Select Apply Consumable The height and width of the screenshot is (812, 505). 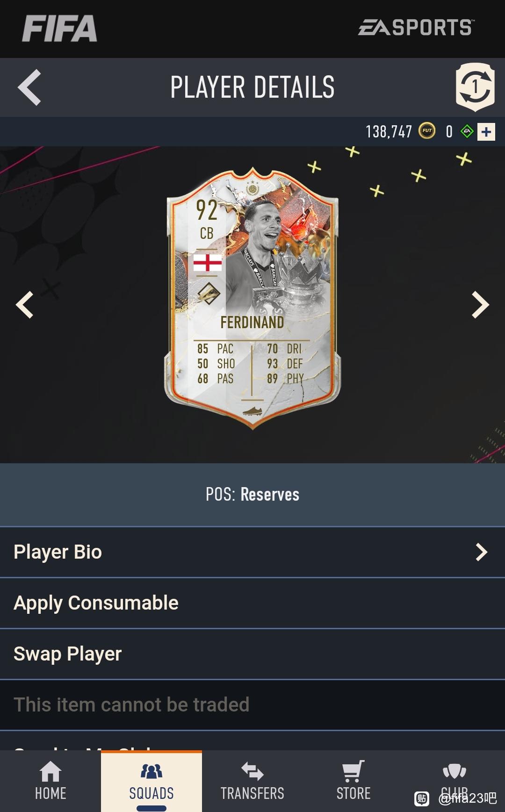click(x=252, y=603)
